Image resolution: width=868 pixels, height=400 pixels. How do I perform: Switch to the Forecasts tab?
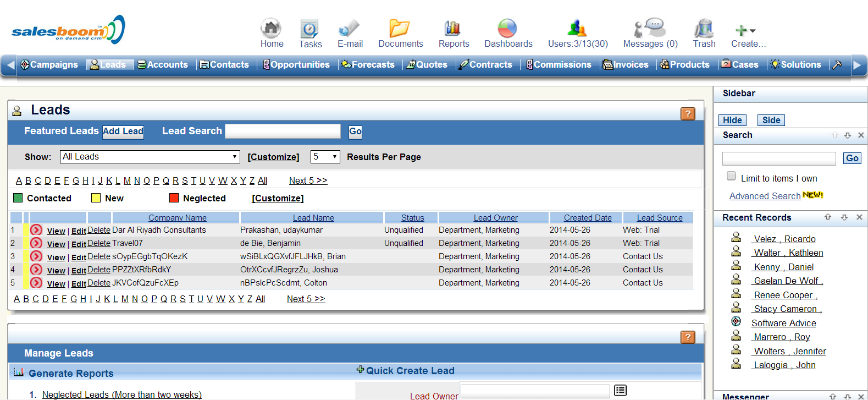pos(368,64)
